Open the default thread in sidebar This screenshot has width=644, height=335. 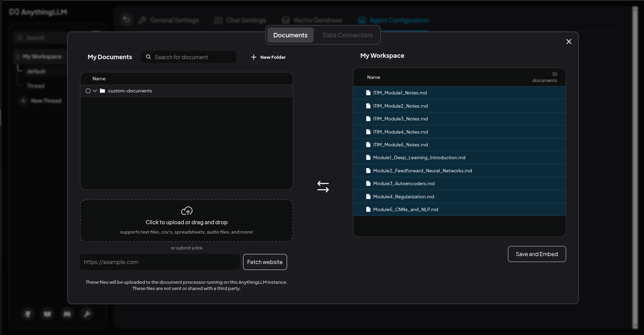[36, 71]
